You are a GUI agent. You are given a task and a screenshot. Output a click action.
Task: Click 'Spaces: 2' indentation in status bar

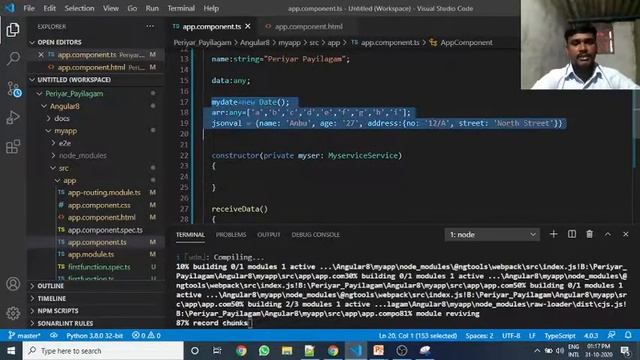pyautogui.click(x=479, y=336)
